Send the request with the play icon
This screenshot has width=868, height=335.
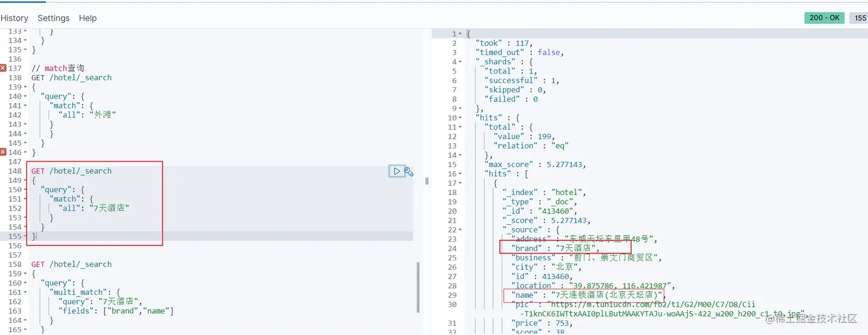point(397,171)
